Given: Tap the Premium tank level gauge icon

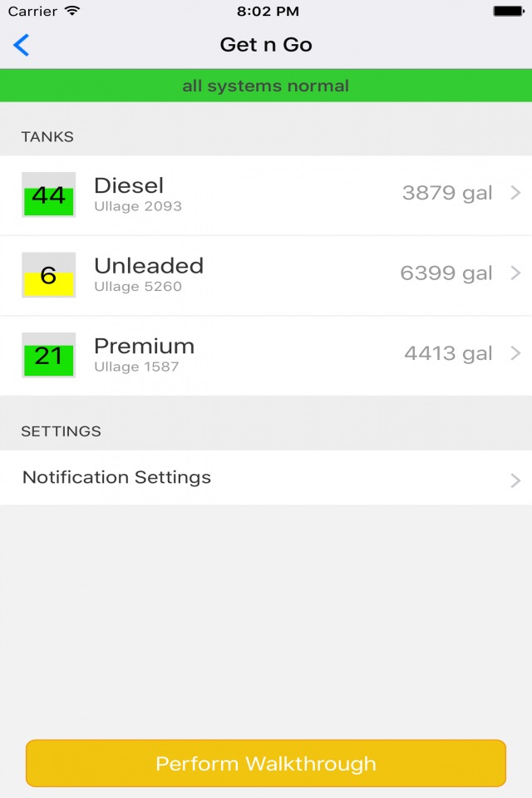Looking at the screenshot, I should coord(48,355).
